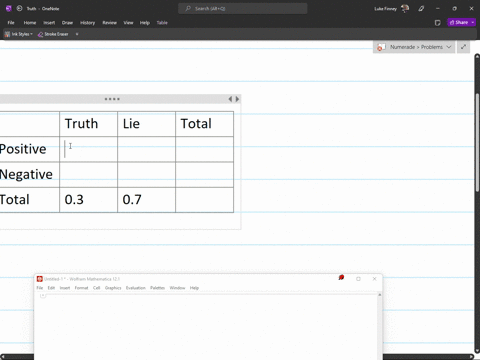Open the File menu in OneNote
Viewport: 480px width, 360px height.
pos(11,23)
